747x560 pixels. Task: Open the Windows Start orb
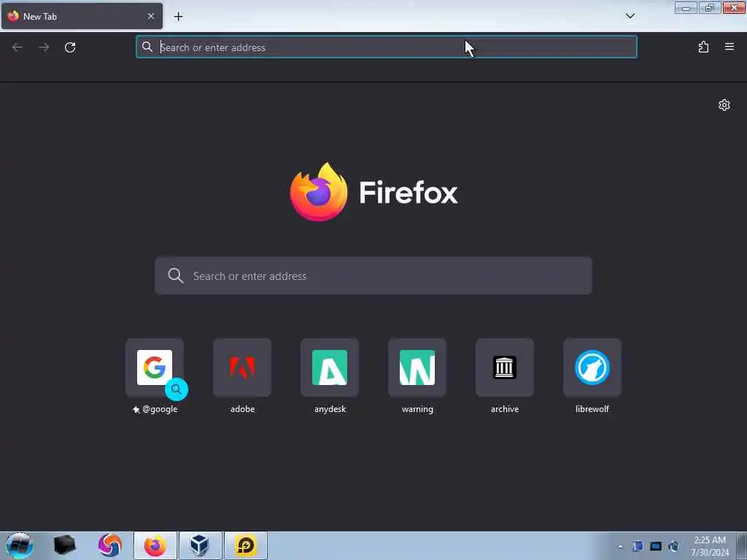tap(20, 545)
